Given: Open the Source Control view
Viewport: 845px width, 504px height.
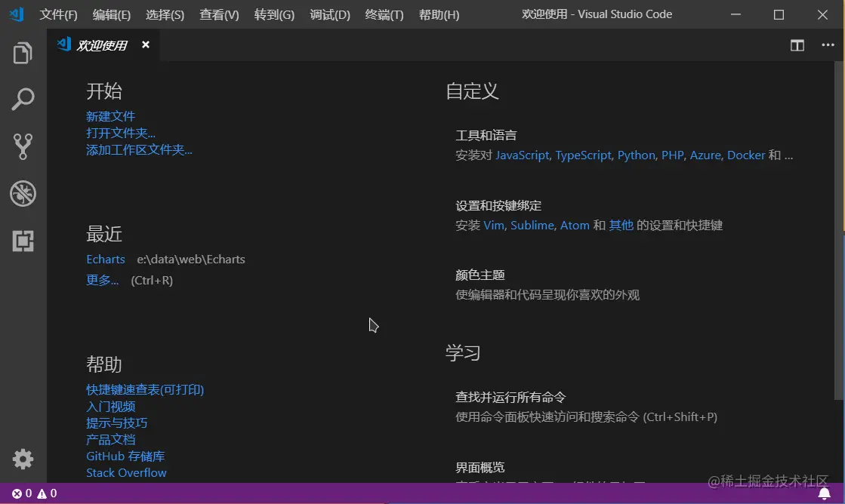Looking at the screenshot, I should [x=23, y=146].
